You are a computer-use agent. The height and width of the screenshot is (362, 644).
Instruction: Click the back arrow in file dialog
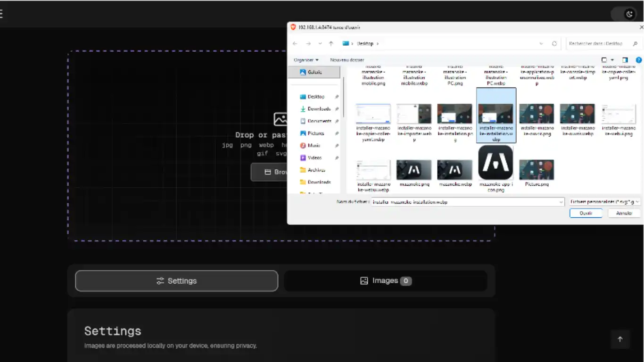[295, 43]
